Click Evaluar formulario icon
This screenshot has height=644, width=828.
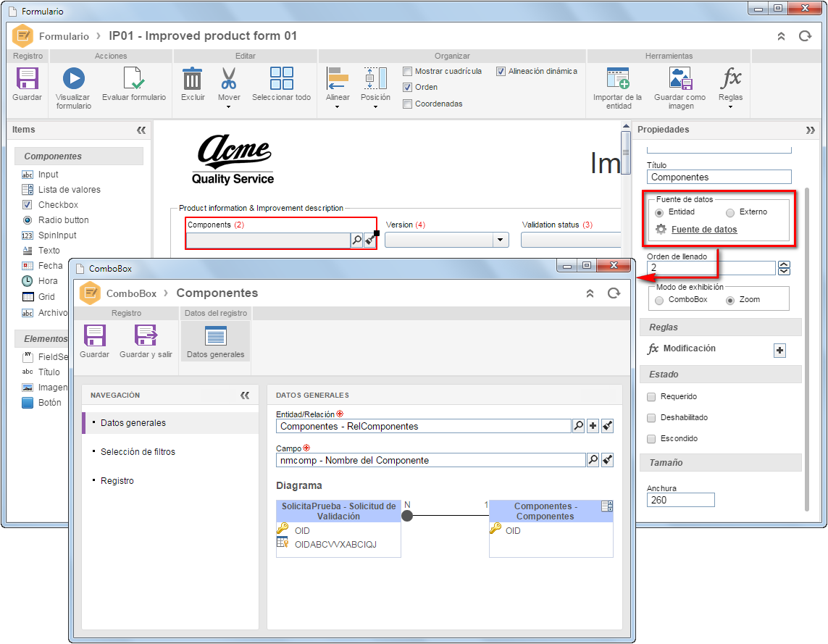[133, 78]
